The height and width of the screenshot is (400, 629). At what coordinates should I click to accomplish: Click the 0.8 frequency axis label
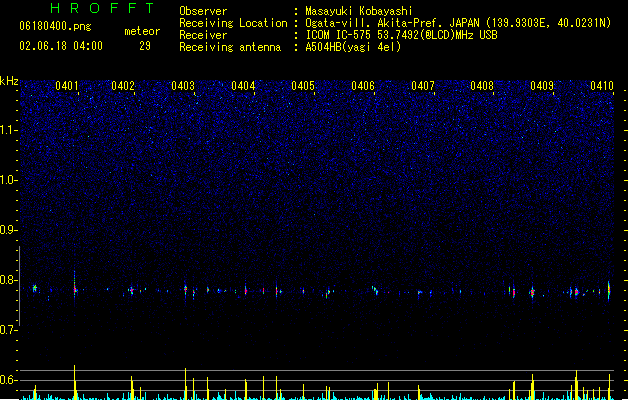tap(8, 280)
